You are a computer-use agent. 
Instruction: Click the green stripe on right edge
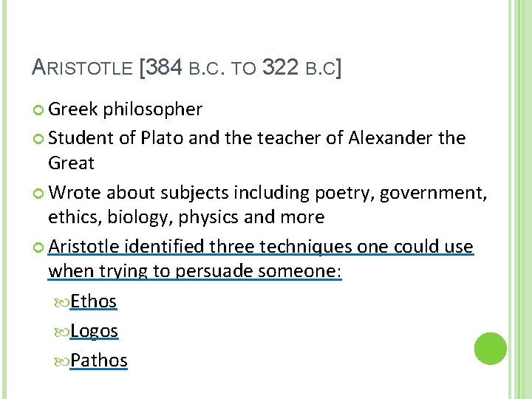(521, 199)
